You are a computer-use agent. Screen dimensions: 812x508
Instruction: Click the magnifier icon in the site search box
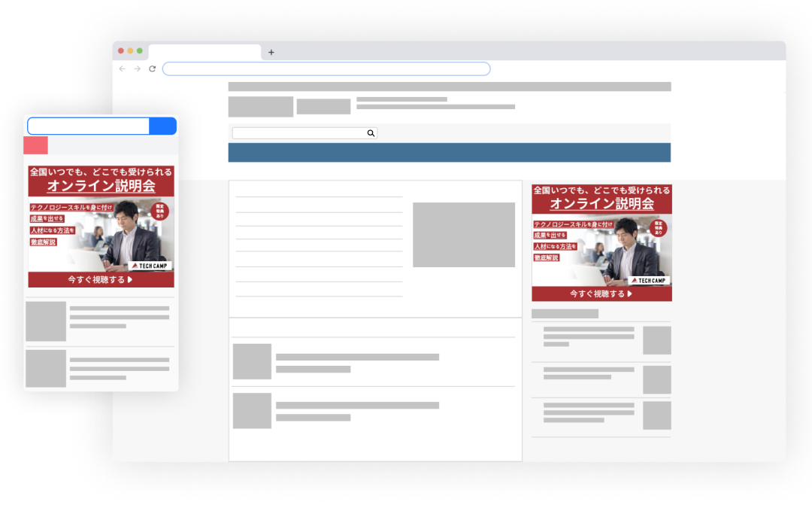point(371,133)
